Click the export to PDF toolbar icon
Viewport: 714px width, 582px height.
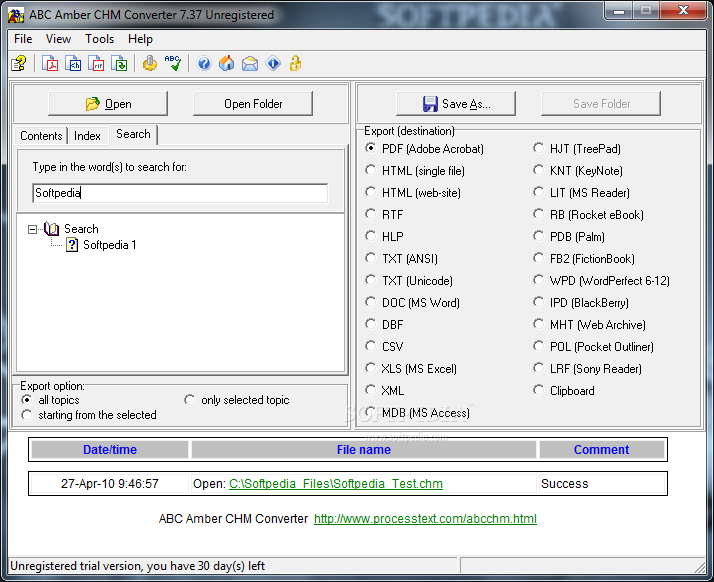point(50,63)
